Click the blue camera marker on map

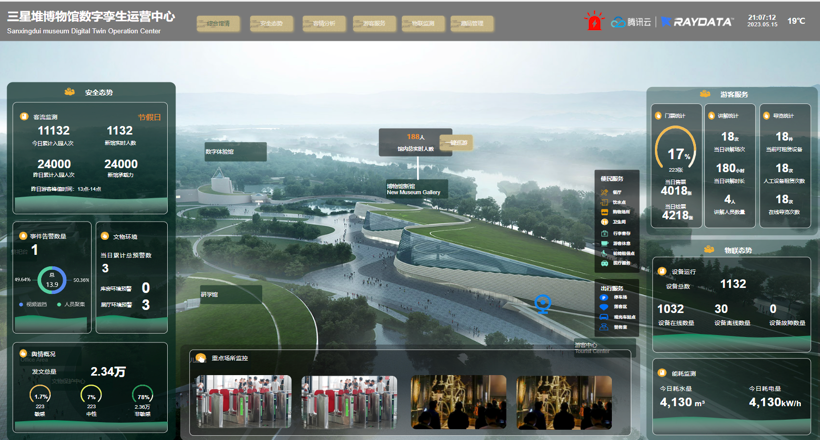(x=543, y=303)
